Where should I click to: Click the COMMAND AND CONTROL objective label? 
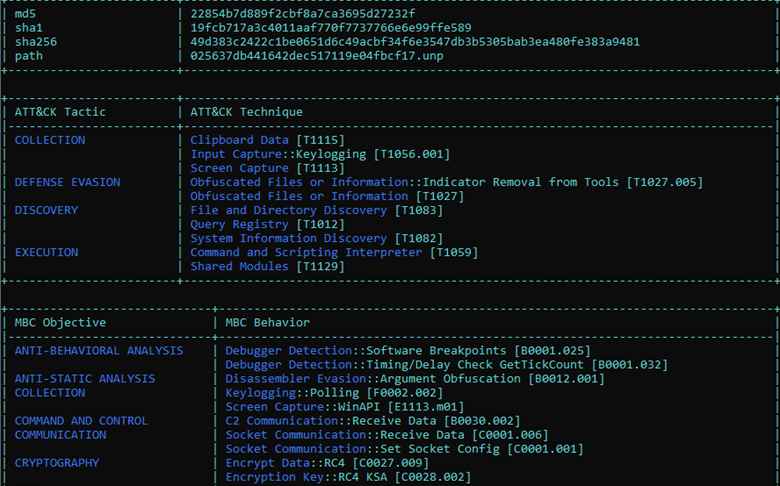pos(81,421)
